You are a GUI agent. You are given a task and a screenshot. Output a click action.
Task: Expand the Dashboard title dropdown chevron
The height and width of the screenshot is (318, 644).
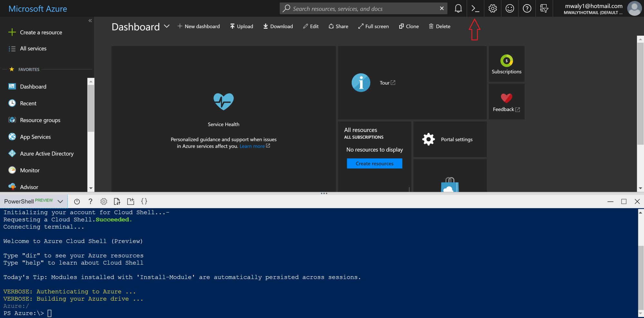(167, 26)
